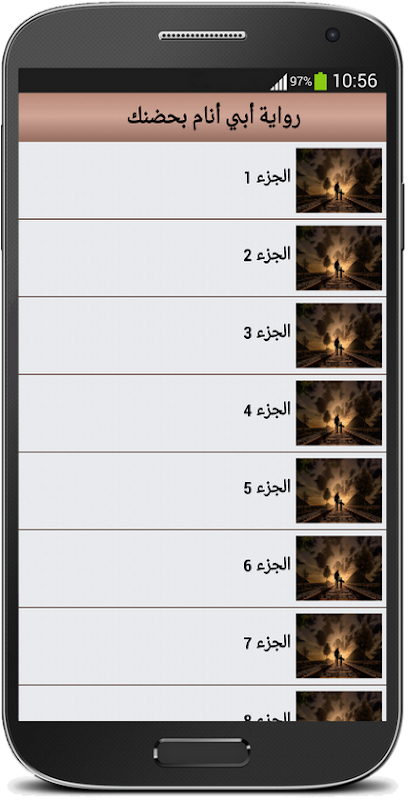Click the phone's physical home button
This screenshot has width=408, height=800.
202,752
